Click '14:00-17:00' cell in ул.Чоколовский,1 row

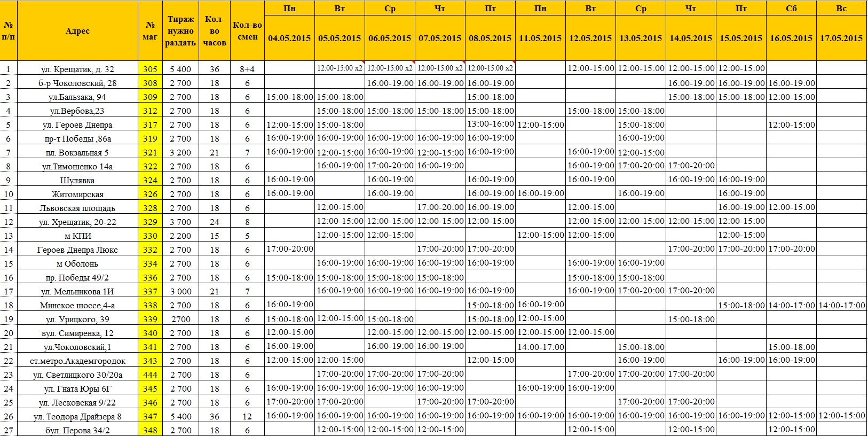pyautogui.click(x=540, y=347)
